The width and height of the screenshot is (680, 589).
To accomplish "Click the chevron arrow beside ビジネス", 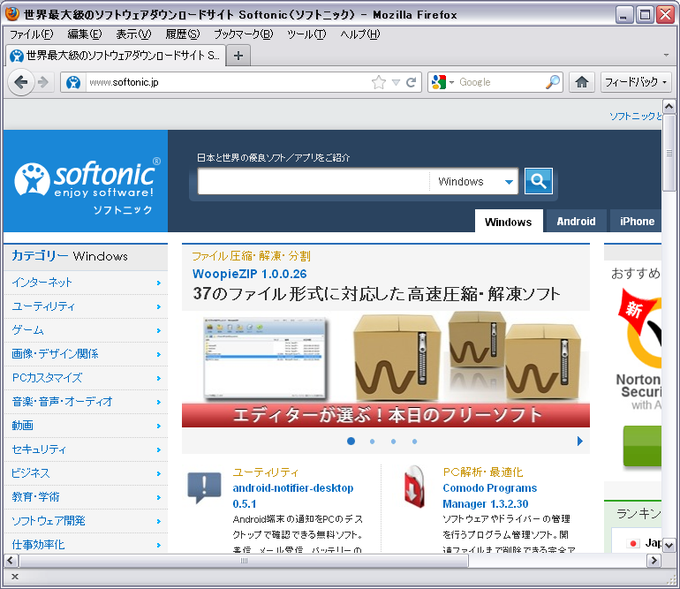I will (x=159, y=474).
